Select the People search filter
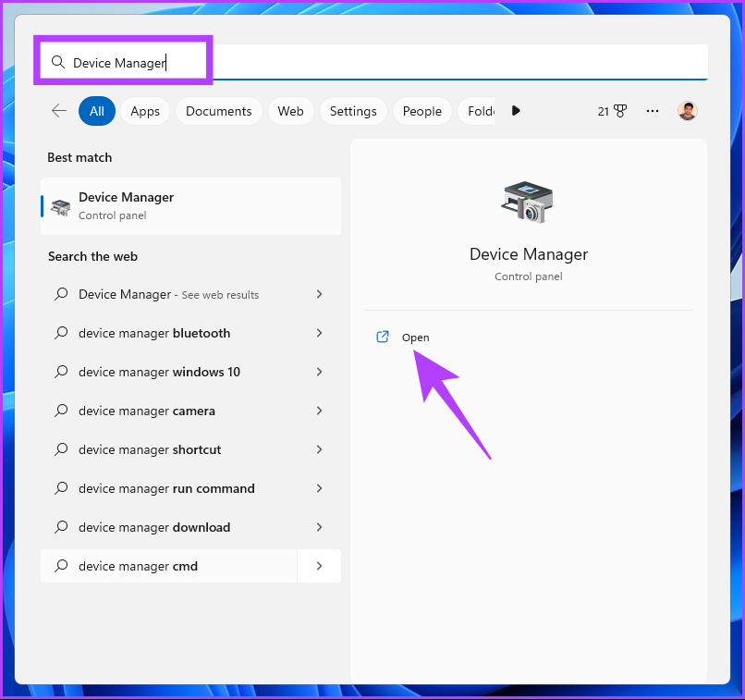The height and width of the screenshot is (700, 745). tap(421, 110)
